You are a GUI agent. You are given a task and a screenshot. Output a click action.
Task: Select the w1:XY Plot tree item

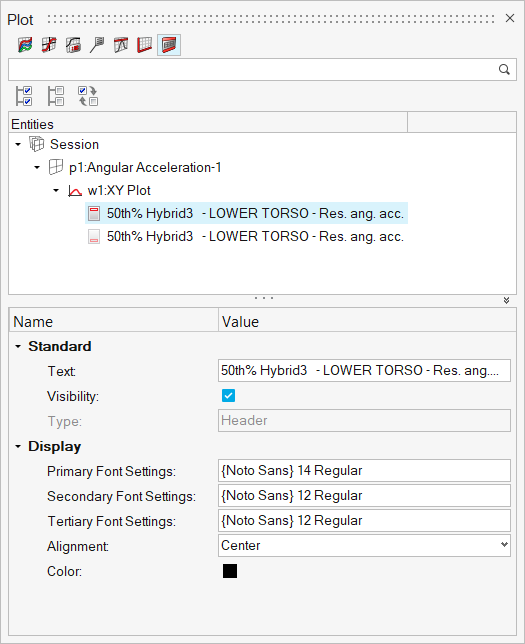(x=119, y=191)
